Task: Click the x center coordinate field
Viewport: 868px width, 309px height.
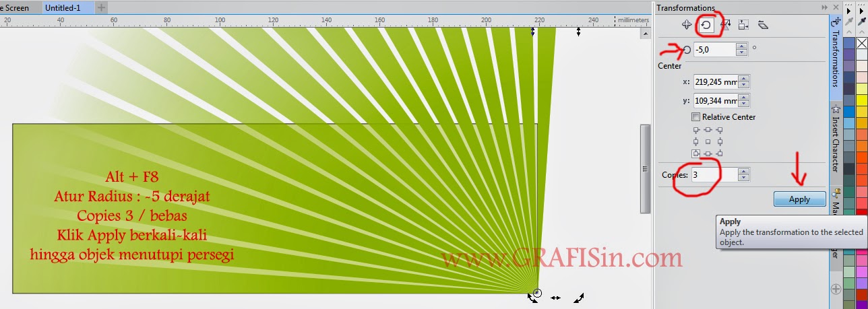Action: (x=701, y=82)
